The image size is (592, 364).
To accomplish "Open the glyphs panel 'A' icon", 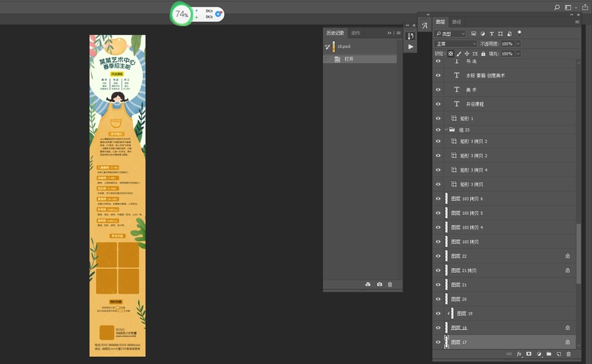I will click(425, 25).
